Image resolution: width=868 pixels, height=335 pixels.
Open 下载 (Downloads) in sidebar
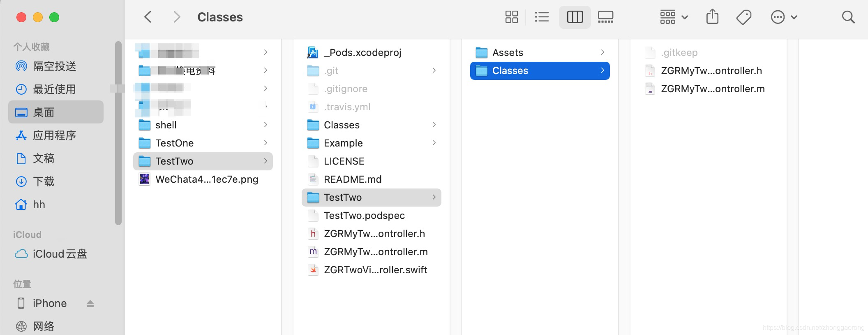pyautogui.click(x=56, y=181)
